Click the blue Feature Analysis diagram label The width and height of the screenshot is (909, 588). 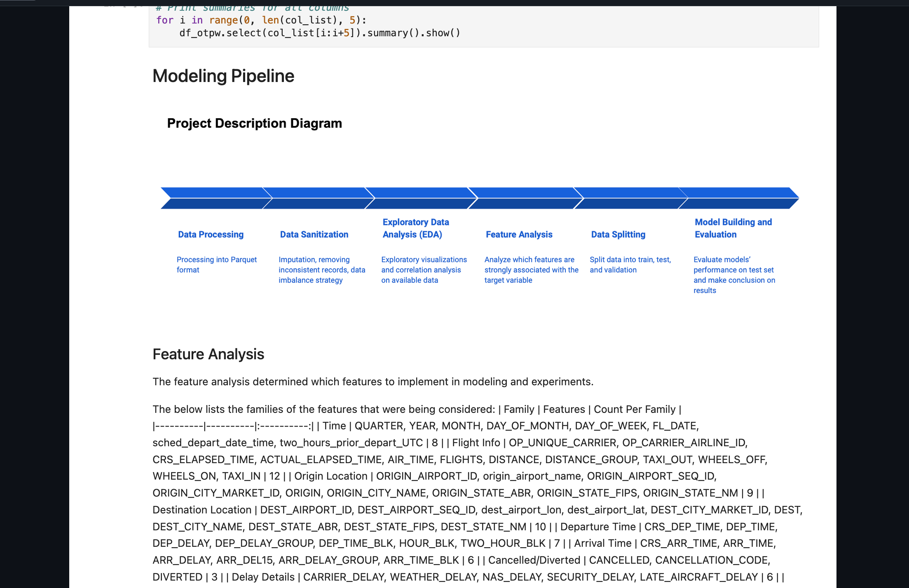[519, 234]
